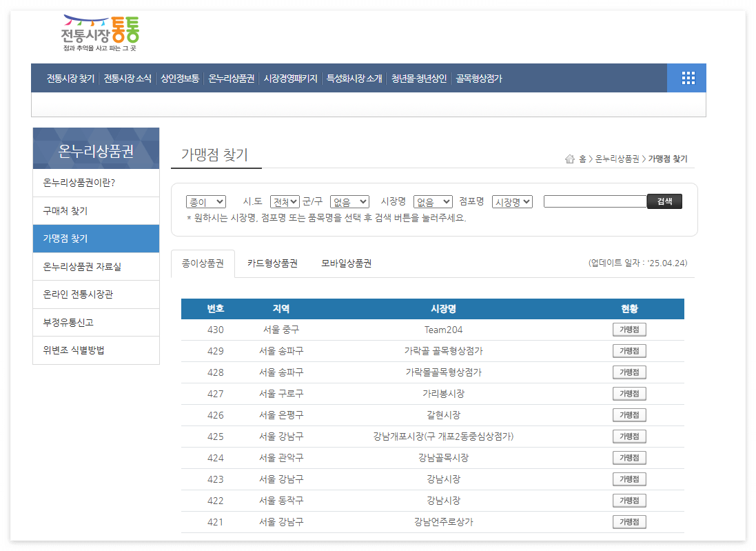Click 가맹점 button for 가리봉시장

pos(629,394)
